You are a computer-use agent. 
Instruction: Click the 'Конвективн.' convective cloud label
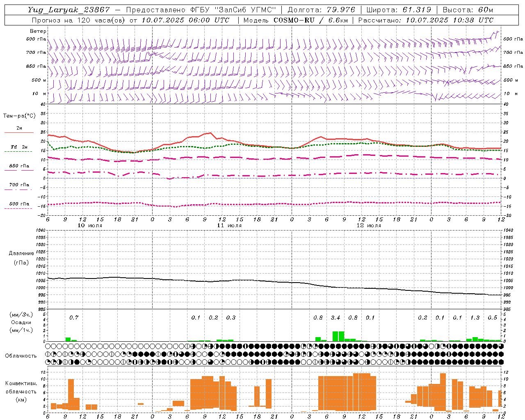[21, 383]
